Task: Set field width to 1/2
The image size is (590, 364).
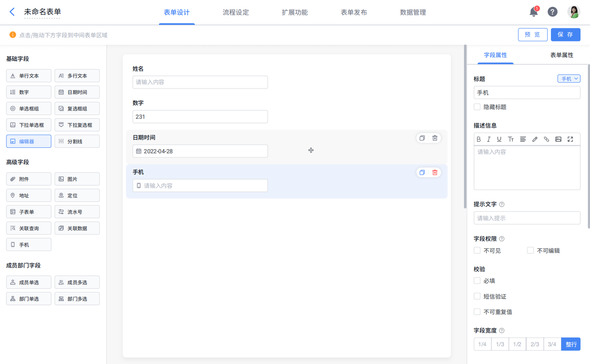Action: (517, 344)
